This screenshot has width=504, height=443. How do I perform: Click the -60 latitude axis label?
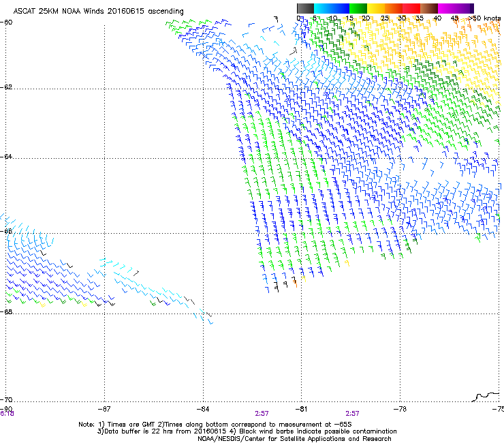pyautogui.click(x=6, y=22)
